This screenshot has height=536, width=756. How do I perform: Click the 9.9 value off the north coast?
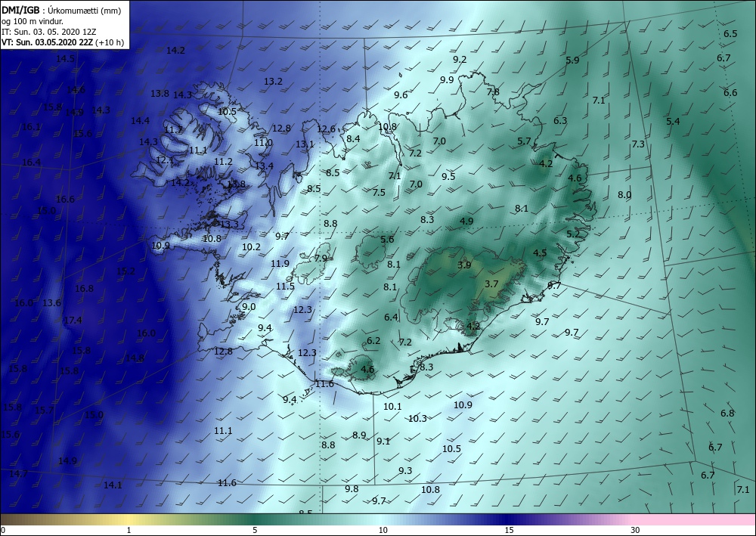447,79
